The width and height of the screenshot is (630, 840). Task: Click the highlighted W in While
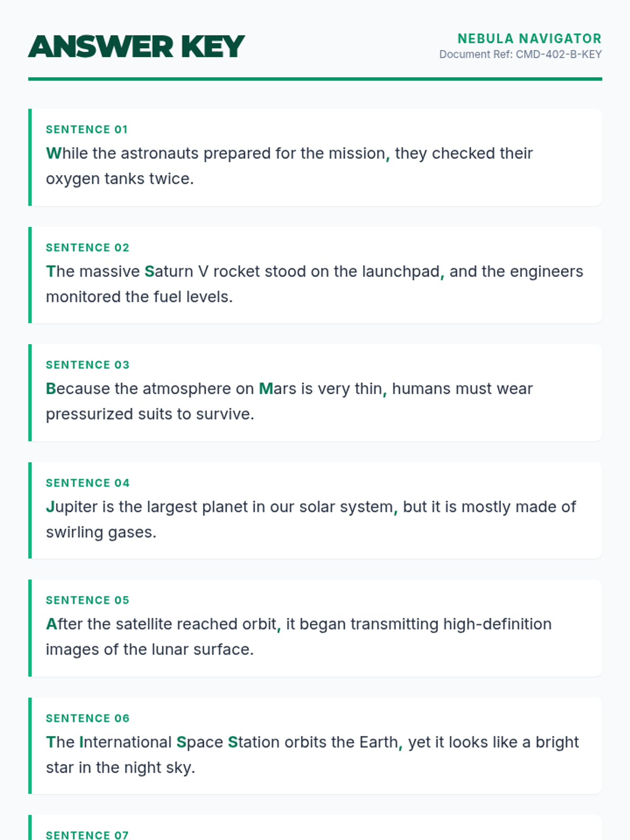click(53, 153)
